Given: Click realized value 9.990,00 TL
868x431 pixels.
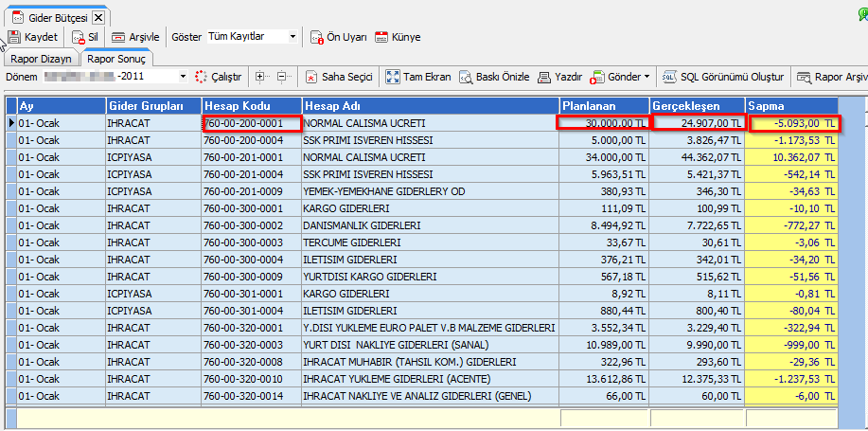Looking at the screenshot, I should (697, 345).
